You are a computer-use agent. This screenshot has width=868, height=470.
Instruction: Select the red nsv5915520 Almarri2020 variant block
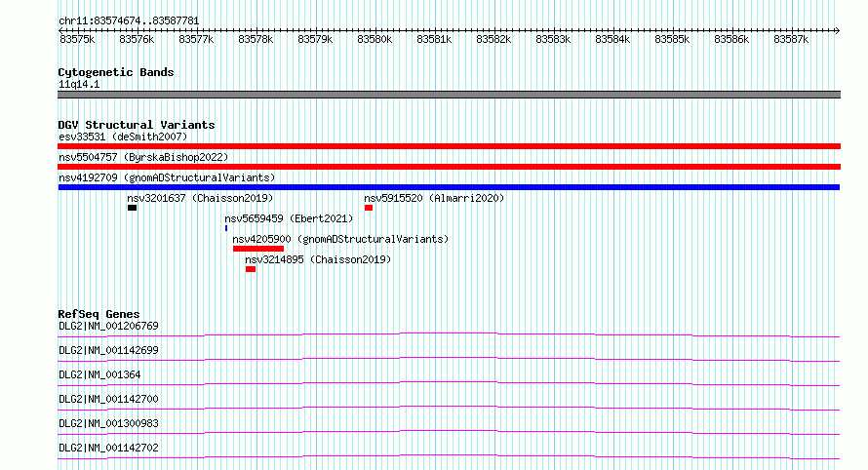pyautogui.click(x=369, y=208)
